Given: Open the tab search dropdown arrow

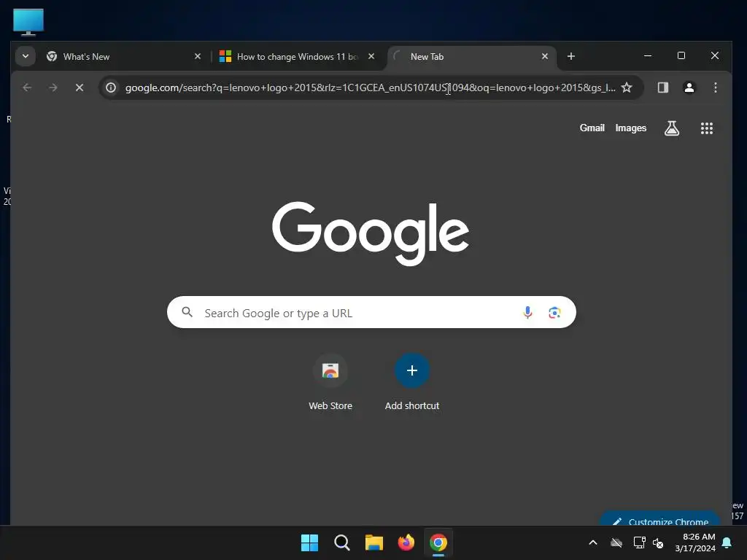Looking at the screenshot, I should coord(26,56).
